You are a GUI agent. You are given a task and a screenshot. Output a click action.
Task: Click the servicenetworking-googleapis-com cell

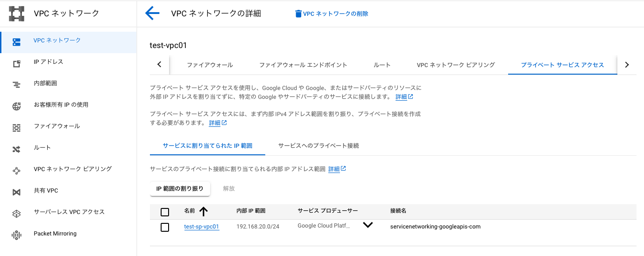click(435, 227)
